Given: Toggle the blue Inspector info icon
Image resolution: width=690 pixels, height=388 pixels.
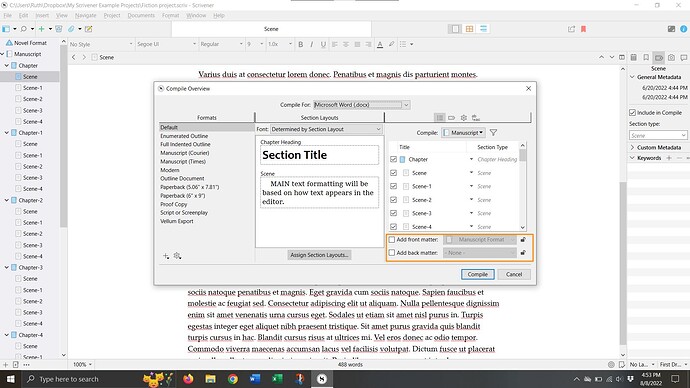Looking at the screenshot, I should [683, 29].
